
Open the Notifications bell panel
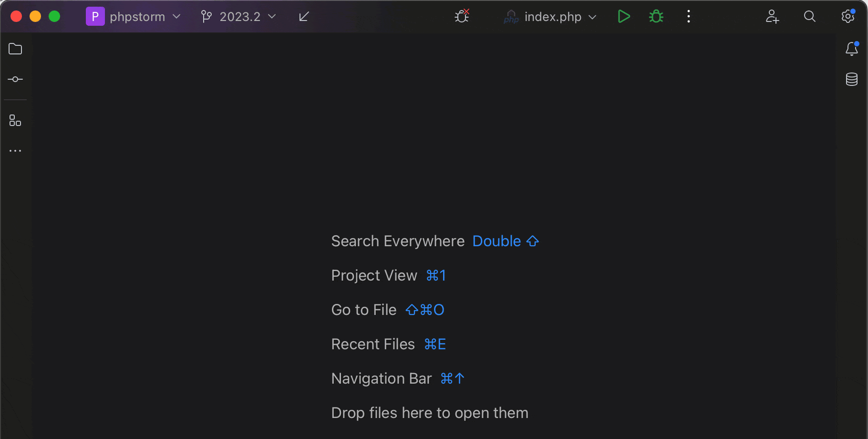coord(852,49)
